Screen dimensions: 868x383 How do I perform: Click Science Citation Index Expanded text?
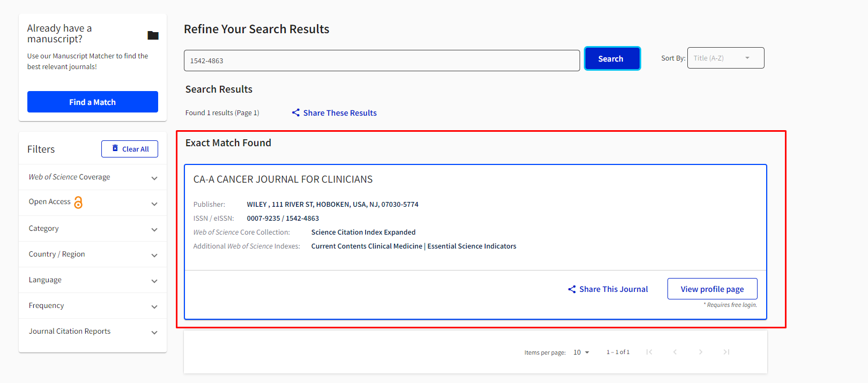pyautogui.click(x=363, y=232)
